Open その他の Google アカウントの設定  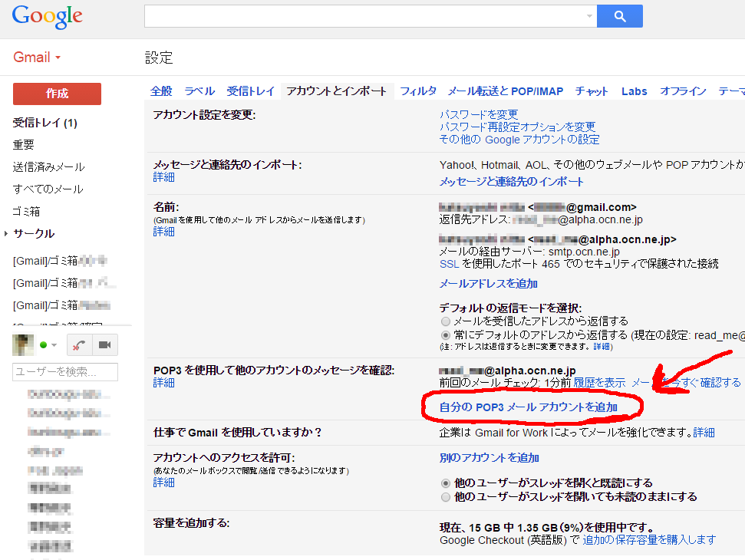coord(519,139)
